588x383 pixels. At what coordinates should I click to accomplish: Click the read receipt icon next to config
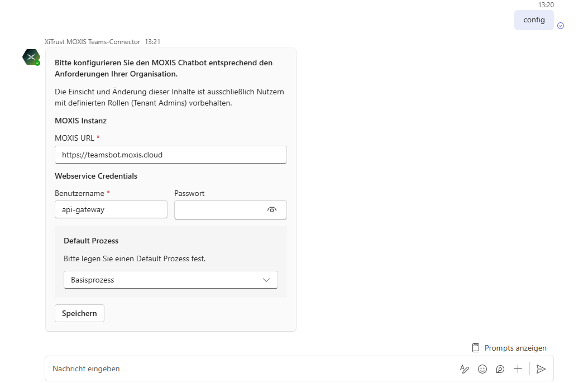[561, 26]
